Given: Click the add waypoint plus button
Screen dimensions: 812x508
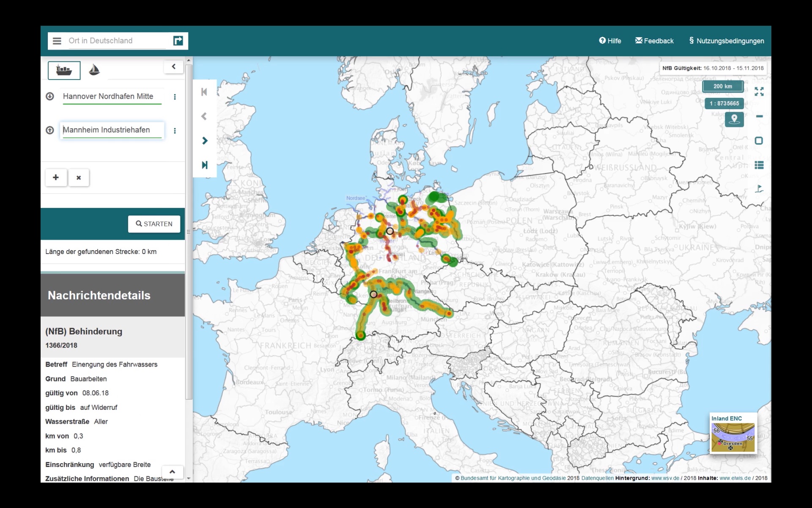Looking at the screenshot, I should 56,177.
